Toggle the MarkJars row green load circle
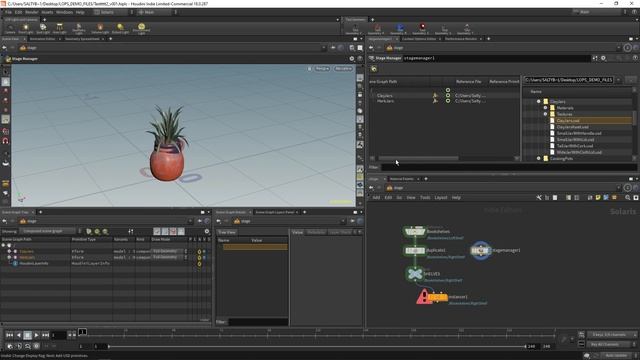This screenshot has width=640, height=360. click(x=448, y=101)
